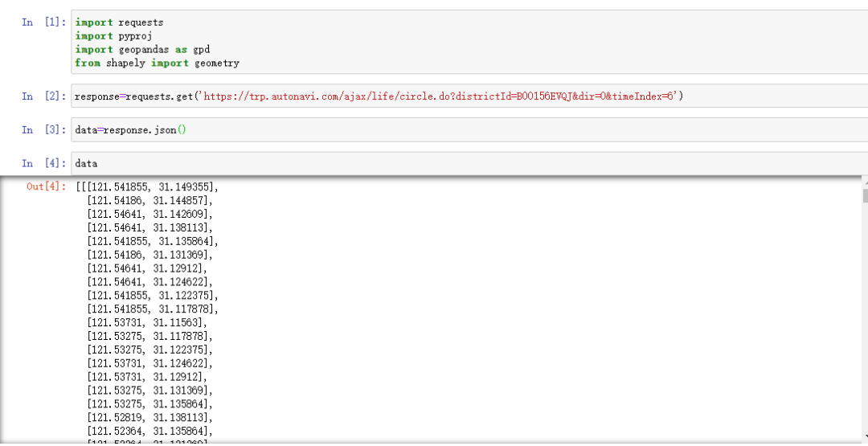
Task: Click 'import geopandas as gpd' line
Action: pos(142,49)
